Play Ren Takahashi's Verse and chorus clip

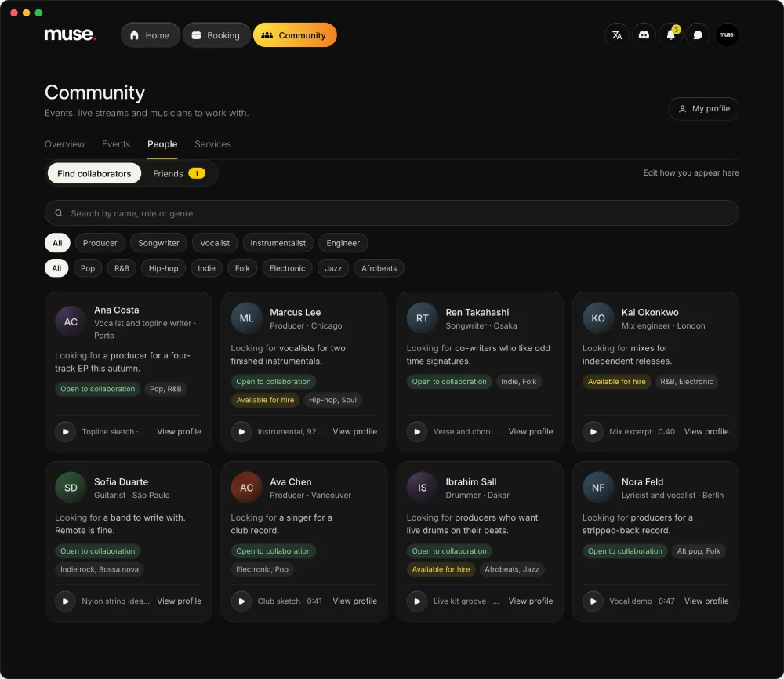tap(417, 431)
